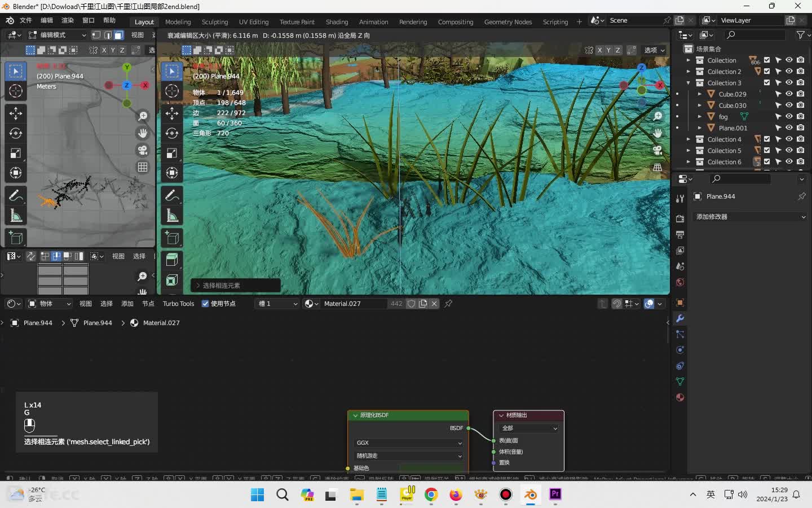Open the 槽 1 material slot dropdown

coord(277,304)
